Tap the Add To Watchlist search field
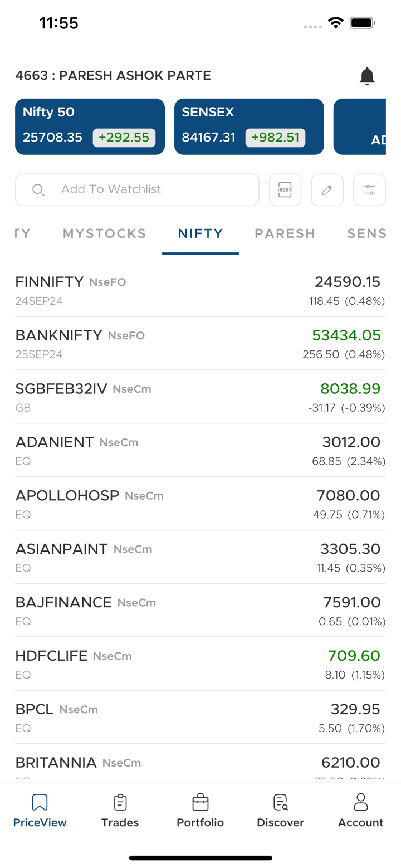Screen dimensions: 401x868 point(137,190)
